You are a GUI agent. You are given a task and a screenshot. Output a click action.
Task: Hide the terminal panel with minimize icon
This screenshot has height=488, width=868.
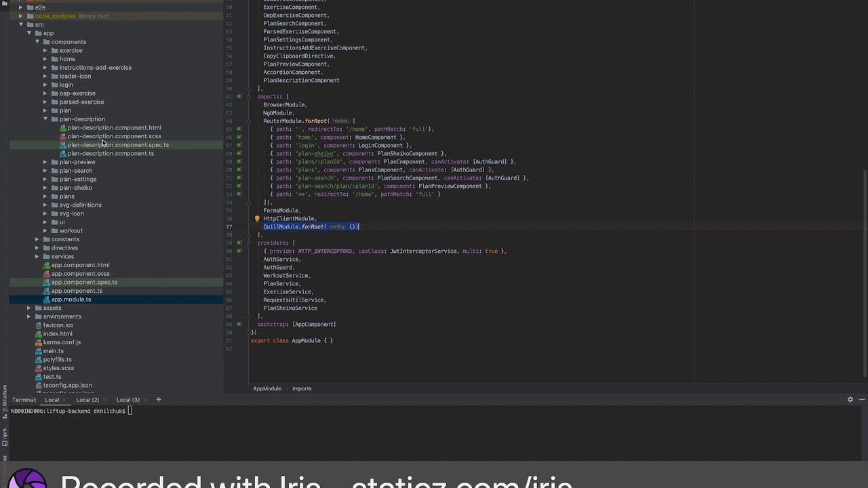862,400
